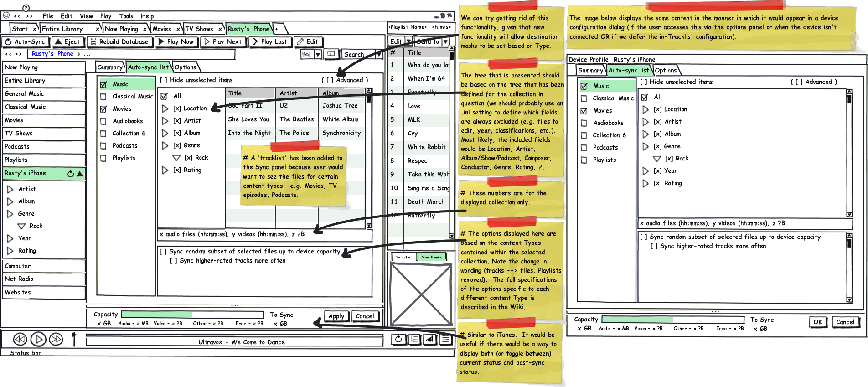Switch to the TV Shows tab
This screenshot has width=868, height=387.
199,29
